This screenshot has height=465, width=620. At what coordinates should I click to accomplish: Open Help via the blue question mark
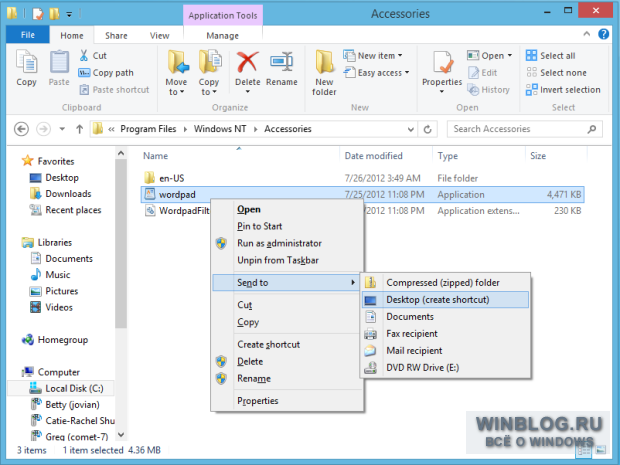[x=603, y=34]
